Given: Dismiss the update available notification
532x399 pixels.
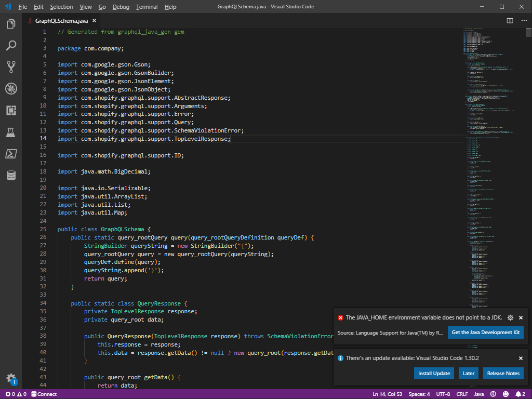Looking at the screenshot, I should click(x=521, y=358).
